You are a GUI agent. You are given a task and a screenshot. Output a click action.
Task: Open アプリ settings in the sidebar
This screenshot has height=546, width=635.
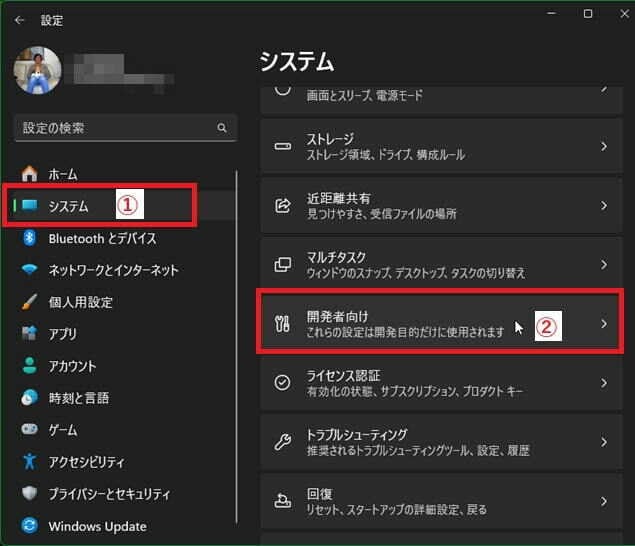pyautogui.click(x=62, y=334)
